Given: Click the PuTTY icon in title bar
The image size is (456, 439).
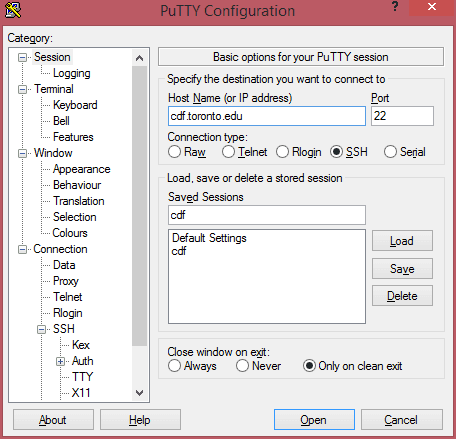Looking at the screenshot, I should coord(13,9).
